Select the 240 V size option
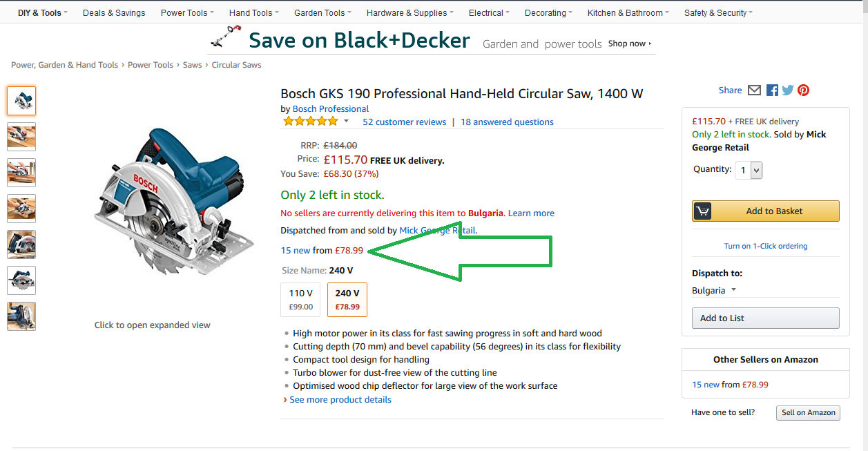 tap(347, 300)
